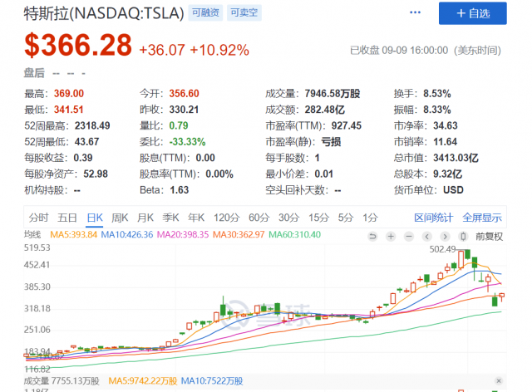Click the 量比 value 0.79
The width and height of the screenshot is (532, 392).
(x=179, y=125)
